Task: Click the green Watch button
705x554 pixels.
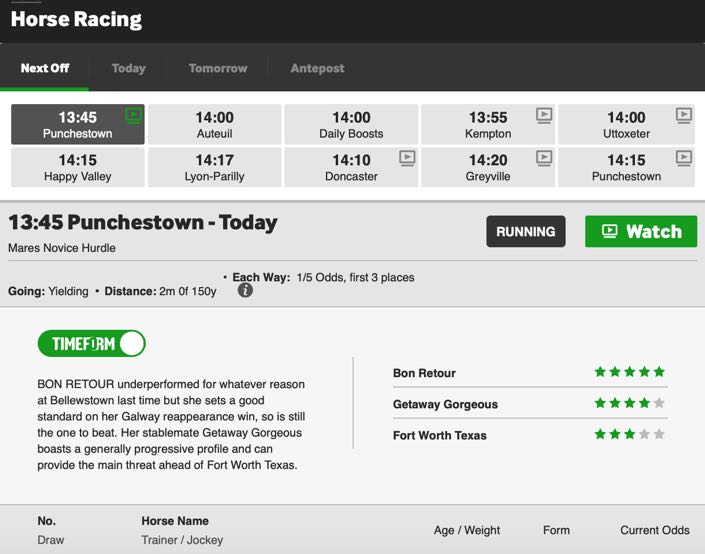Action: coord(641,231)
